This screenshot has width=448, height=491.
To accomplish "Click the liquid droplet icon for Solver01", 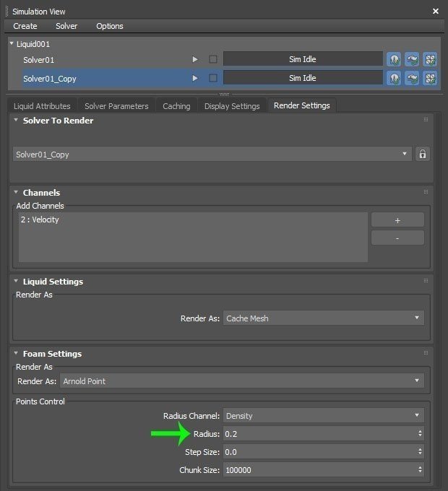I will (x=394, y=59).
